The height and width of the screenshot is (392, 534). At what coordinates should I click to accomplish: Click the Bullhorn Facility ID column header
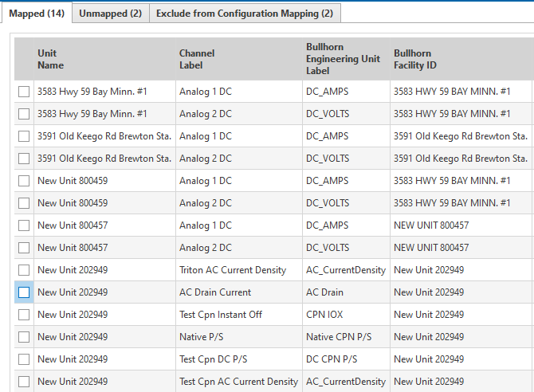[x=461, y=59]
